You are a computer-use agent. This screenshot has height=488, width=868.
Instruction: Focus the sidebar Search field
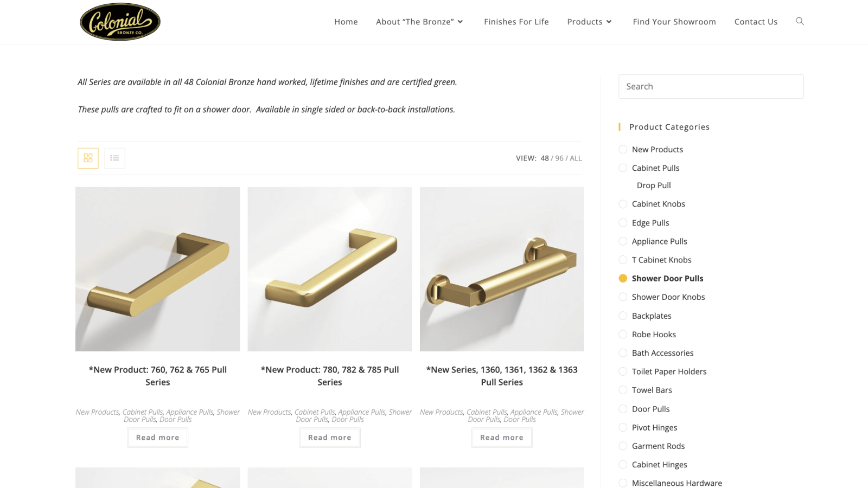[x=711, y=87]
